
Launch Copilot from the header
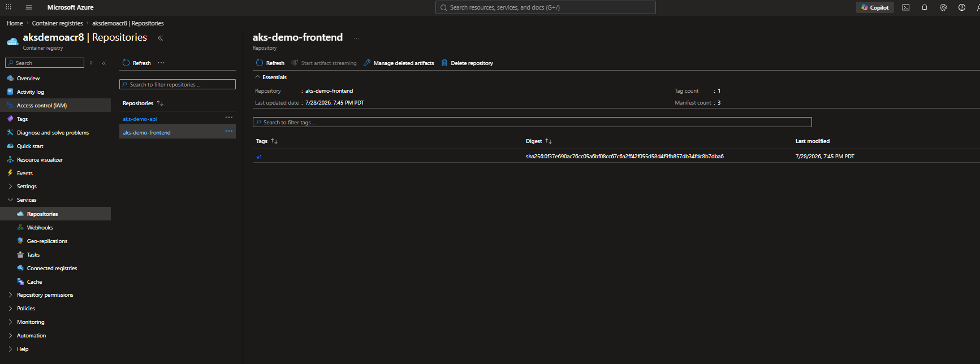click(875, 7)
